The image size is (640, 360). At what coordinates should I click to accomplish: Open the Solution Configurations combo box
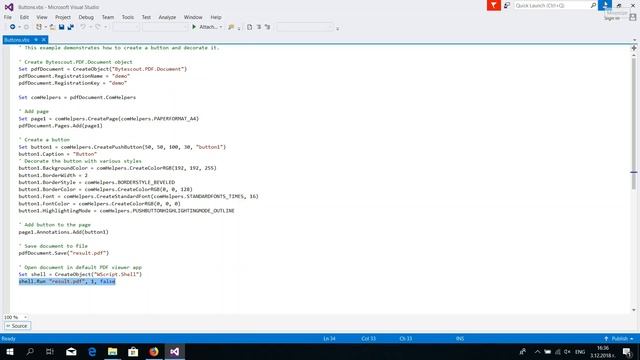click(x=126, y=27)
